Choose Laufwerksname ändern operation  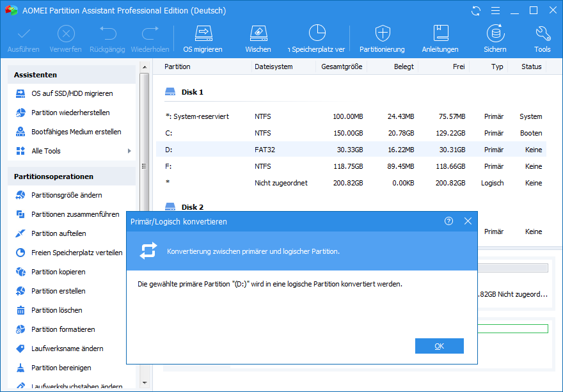coord(67,349)
